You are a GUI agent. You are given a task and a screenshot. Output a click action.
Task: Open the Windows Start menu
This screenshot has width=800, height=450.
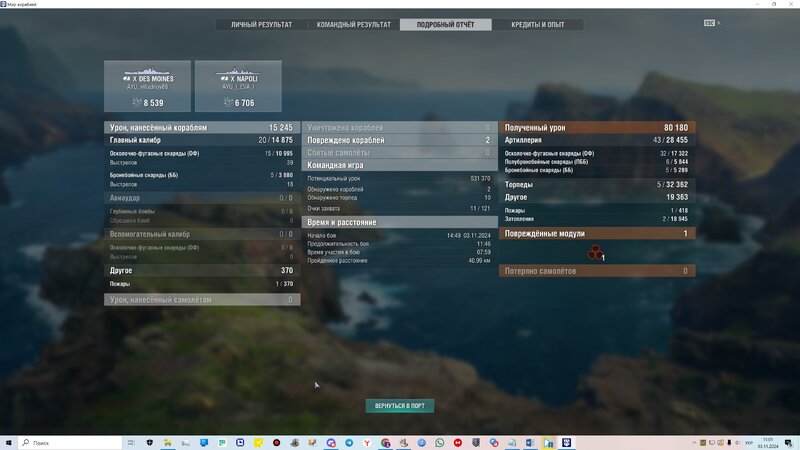(x=8, y=442)
